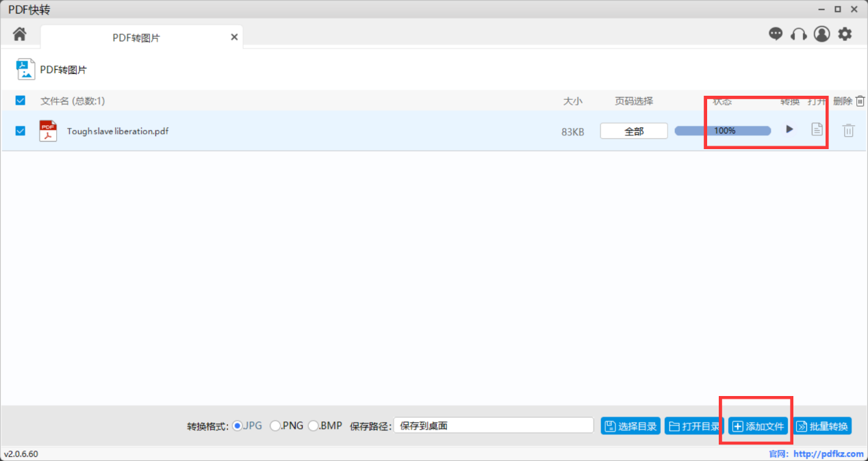Start conversion with the play arrow icon
The height and width of the screenshot is (461, 868).
[x=789, y=129]
